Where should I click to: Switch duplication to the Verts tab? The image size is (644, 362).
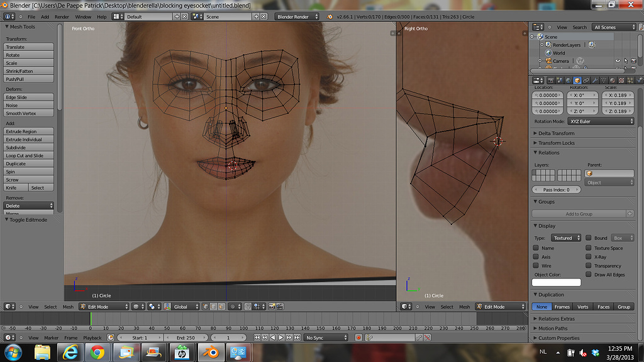(x=582, y=307)
